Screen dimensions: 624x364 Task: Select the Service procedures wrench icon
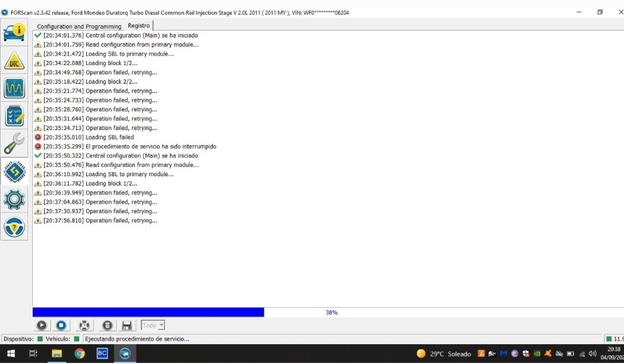point(14,143)
